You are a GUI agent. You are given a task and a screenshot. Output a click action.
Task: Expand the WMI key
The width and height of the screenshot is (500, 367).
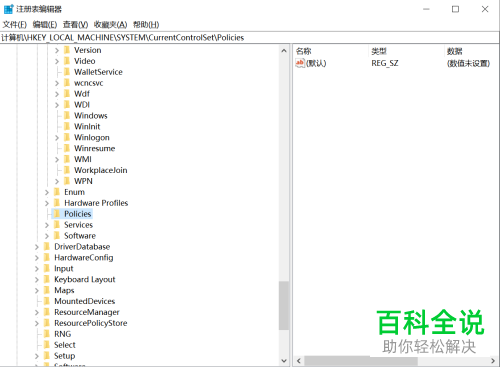tap(57, 160)
